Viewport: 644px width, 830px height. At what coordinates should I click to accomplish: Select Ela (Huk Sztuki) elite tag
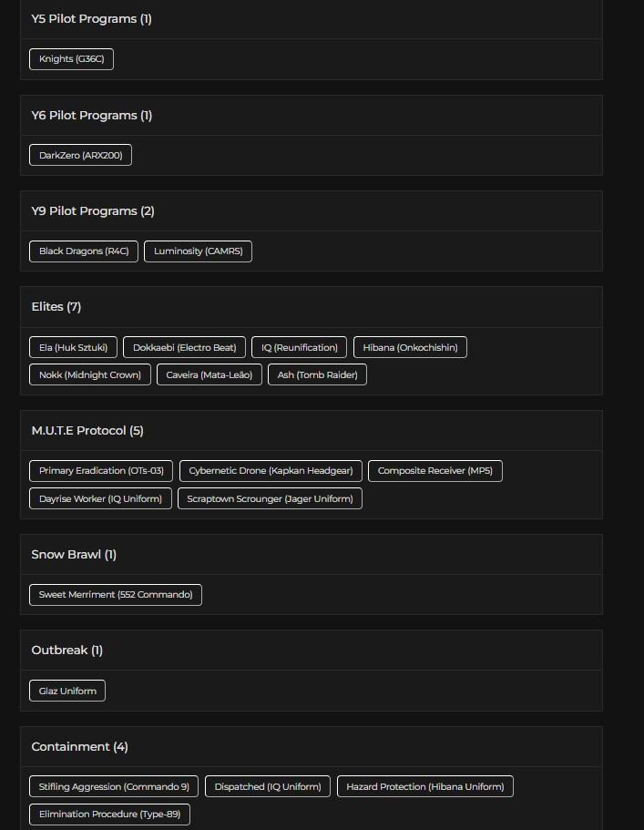[x=73, y=347]
